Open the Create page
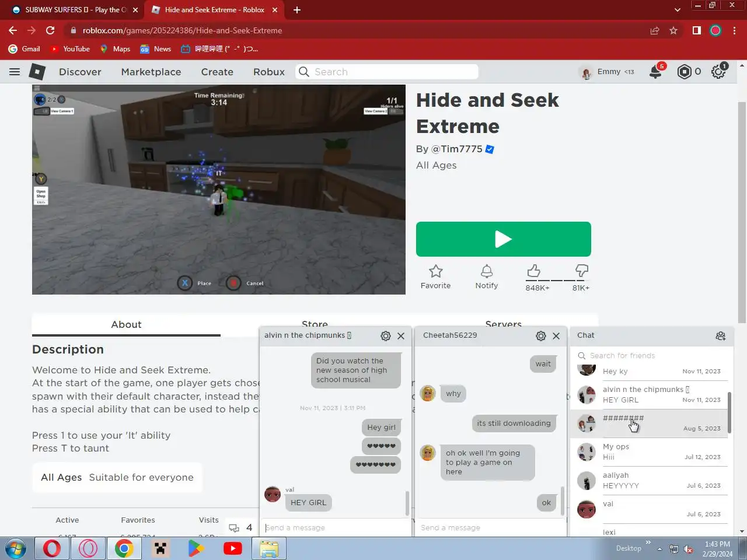This screenshot has height=560, width=747. [217, 72]
